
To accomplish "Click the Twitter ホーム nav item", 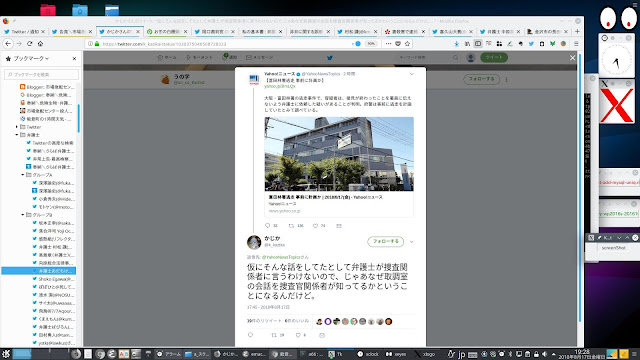I will pyautogui.click(x=167, y=58).
